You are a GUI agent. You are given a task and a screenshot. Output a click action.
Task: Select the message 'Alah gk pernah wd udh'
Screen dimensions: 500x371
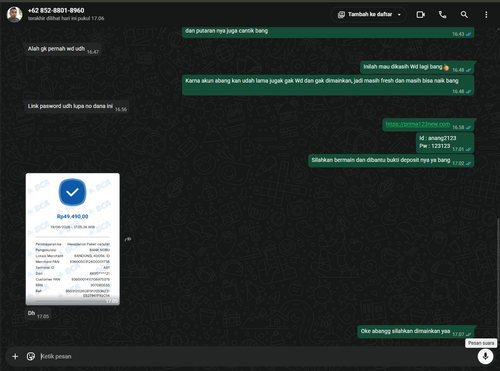63,49
